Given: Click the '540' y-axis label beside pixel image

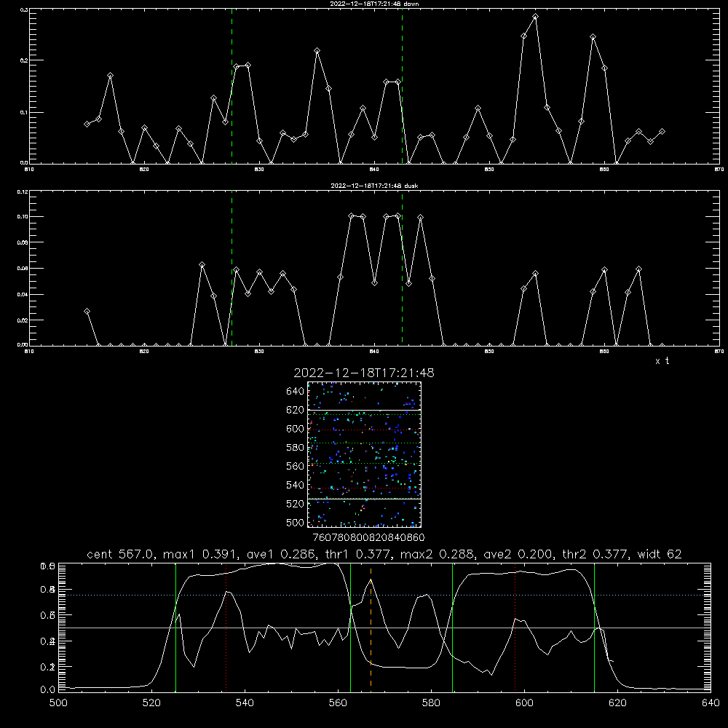Looking at the screenshot, I should (296, 485).
